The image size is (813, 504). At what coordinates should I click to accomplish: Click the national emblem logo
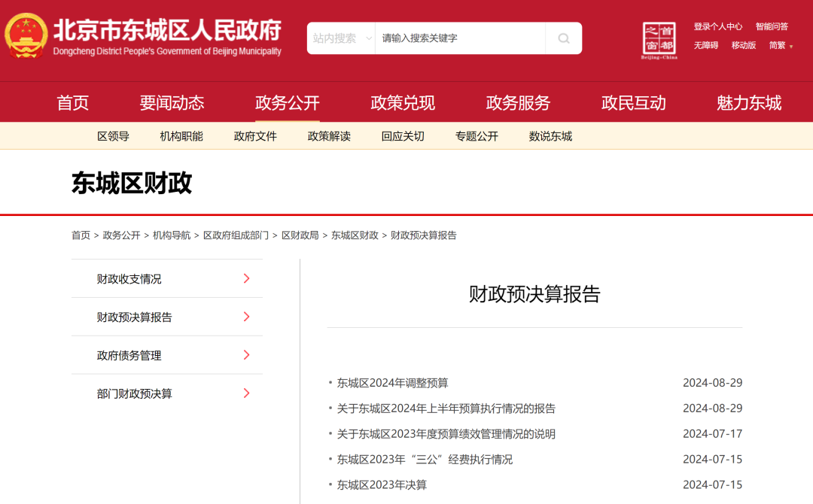click(26, 36)
